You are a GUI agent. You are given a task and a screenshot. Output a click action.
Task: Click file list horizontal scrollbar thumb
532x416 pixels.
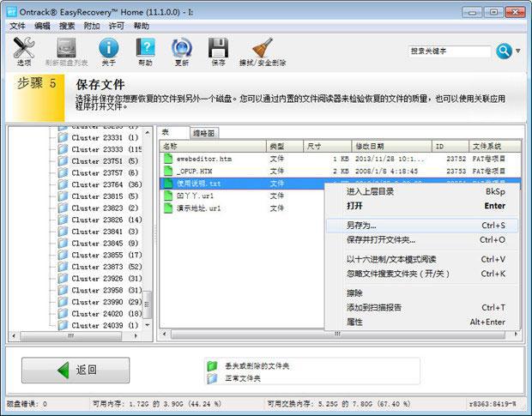[x=338, y=335]
